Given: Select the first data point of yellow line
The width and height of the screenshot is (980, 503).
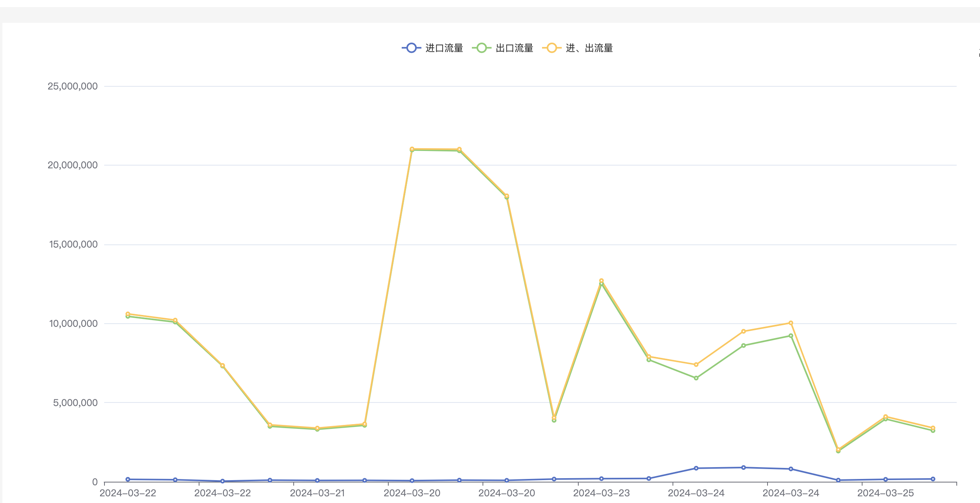Looking at the screenshot, I should click(128, 314).
